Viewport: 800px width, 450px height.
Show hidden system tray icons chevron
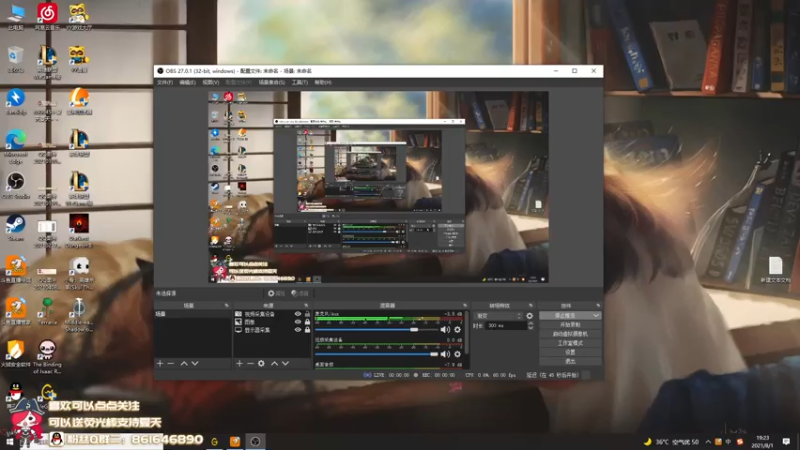708,442
